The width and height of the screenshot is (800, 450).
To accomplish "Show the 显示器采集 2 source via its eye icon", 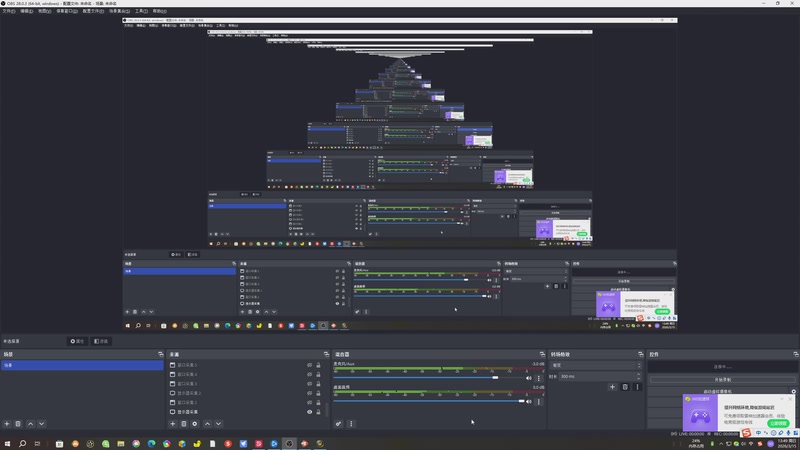I will coord(309,393).
